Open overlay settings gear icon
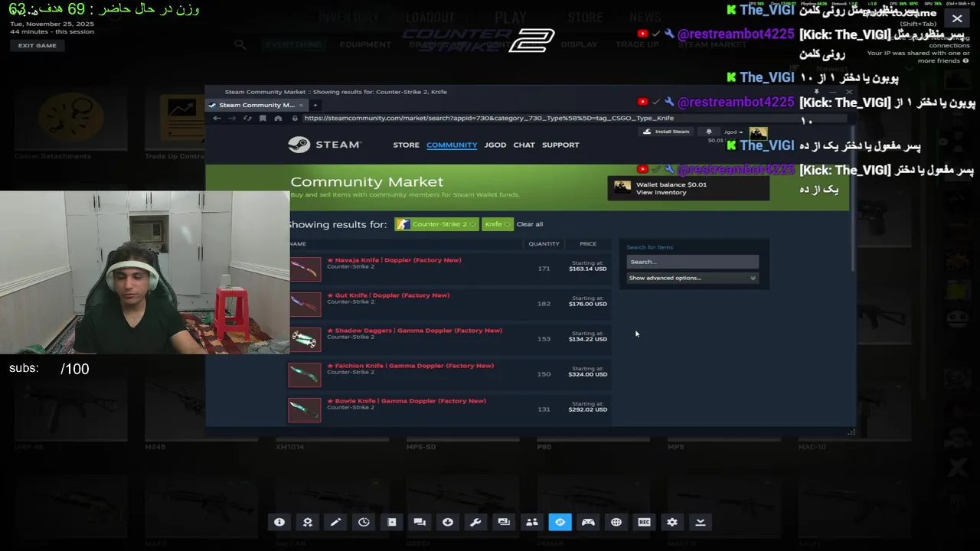The image size is (980, 551). (x=672, y=522)
